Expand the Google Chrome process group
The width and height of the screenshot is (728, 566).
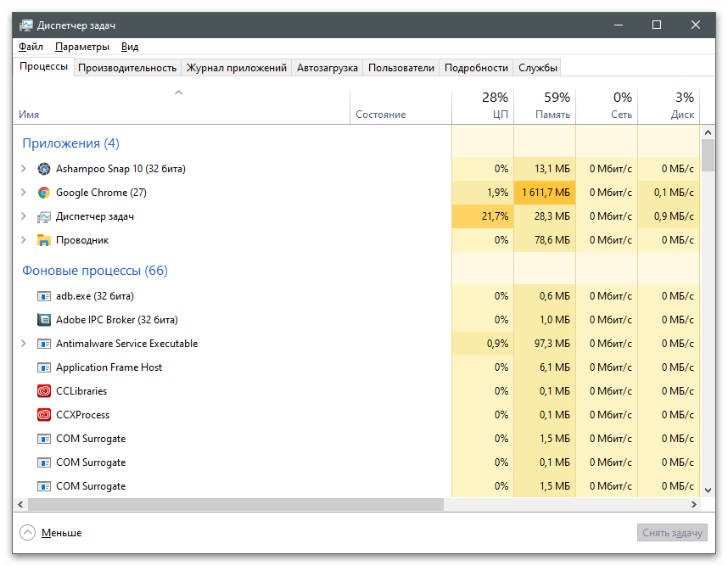coord(24,193)
